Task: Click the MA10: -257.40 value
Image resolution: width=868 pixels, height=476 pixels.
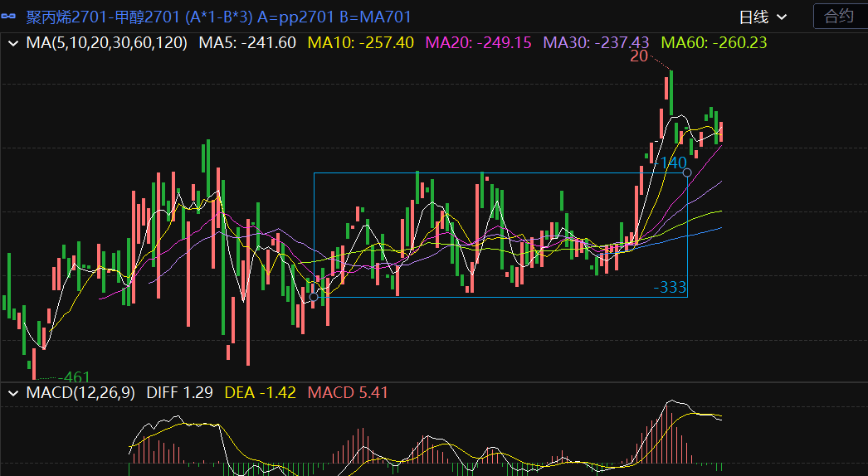Action: (x=361, y=42)
